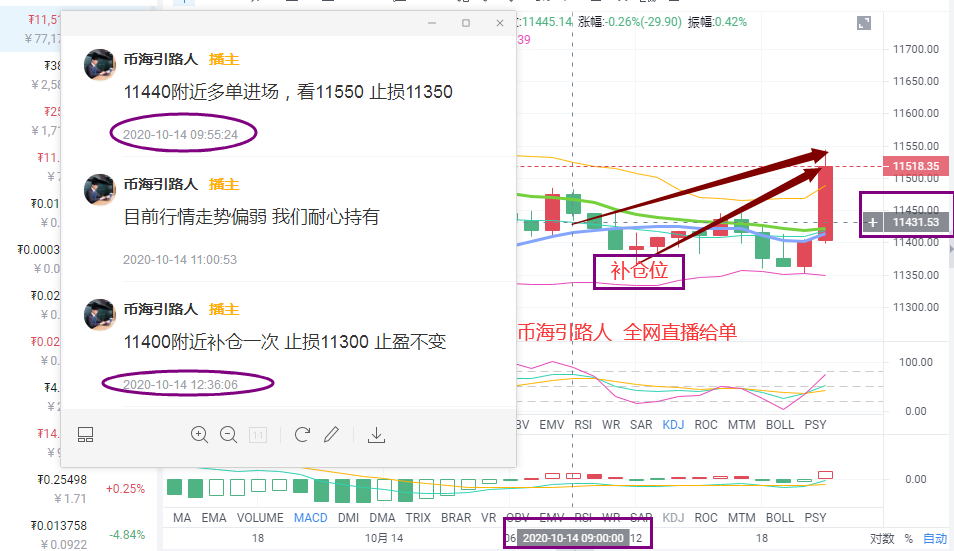This screenshot has height=551, width=954.
Task: Select grey KDJ in bottom indicator row
Action: (673, 518)
